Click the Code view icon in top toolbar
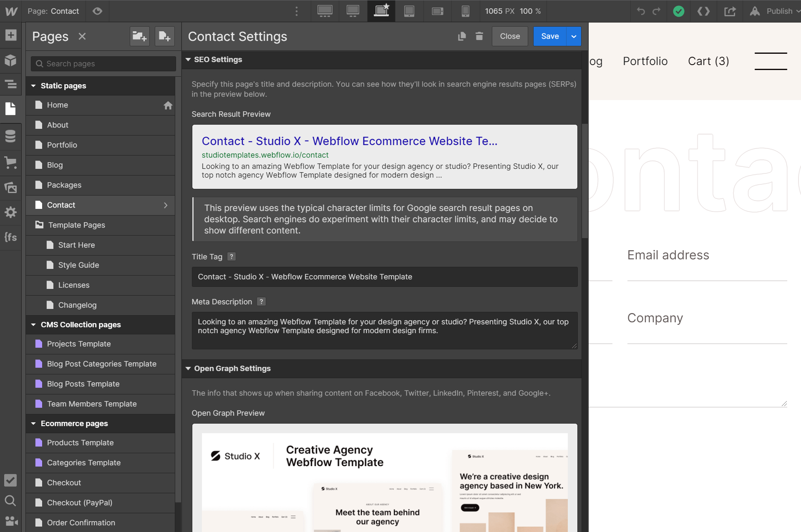The width and height of the screenshot is (801, 532). pyautogui.click(x=704, y=11)
